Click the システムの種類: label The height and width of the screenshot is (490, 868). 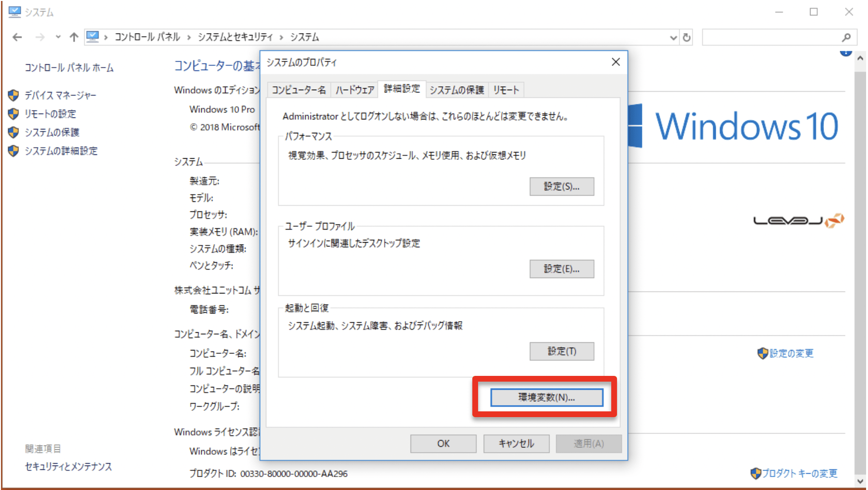(x=218, y=249)
